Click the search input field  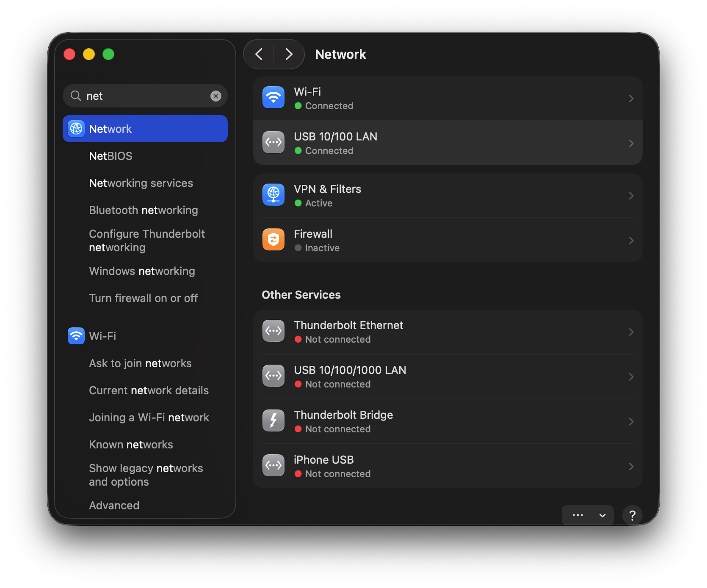pos(144,96)
